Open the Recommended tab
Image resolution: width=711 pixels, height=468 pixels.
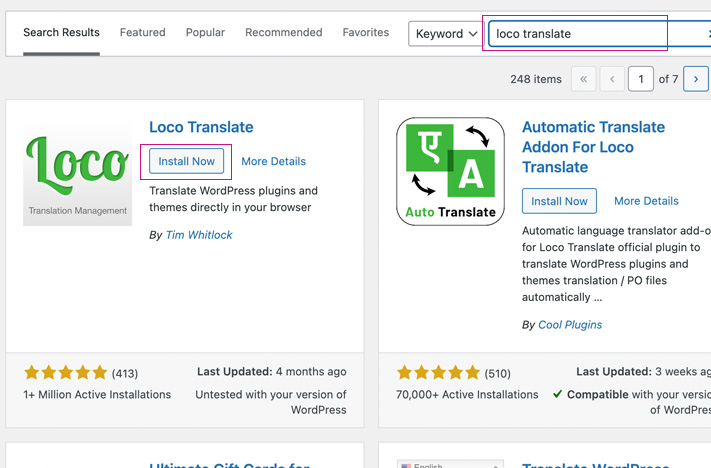tap(283, 33)
